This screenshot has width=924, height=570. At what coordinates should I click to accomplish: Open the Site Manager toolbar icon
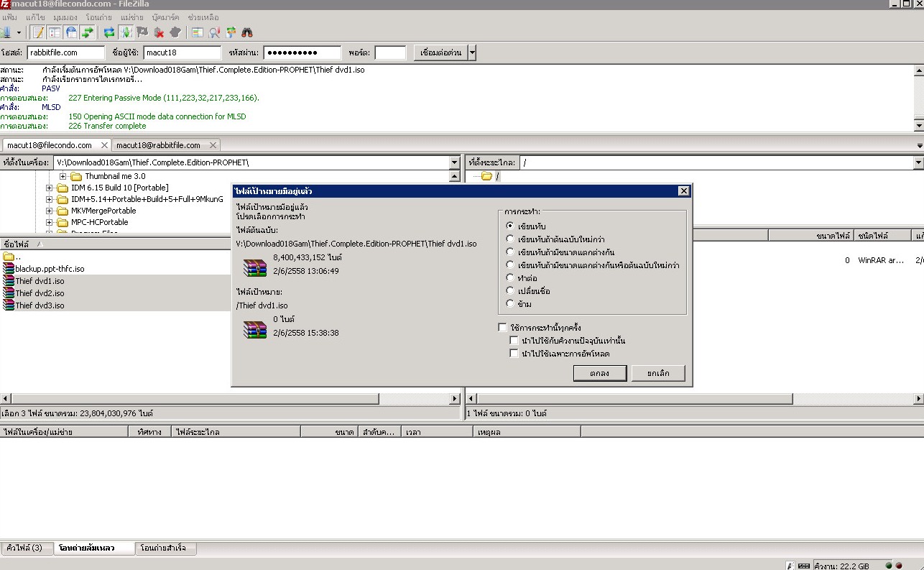coord(6,32)
